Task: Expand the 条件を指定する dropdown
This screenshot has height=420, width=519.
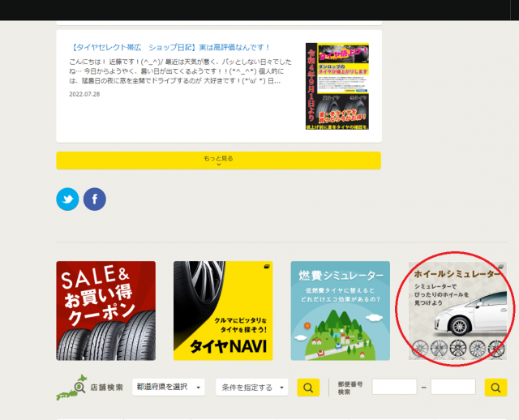Action: click(x=251, y=388)
